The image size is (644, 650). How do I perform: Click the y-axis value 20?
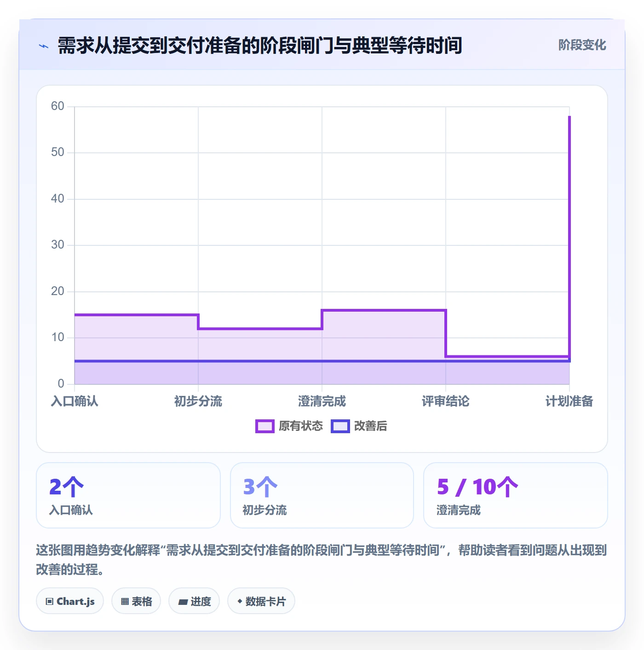coord(57,291)
